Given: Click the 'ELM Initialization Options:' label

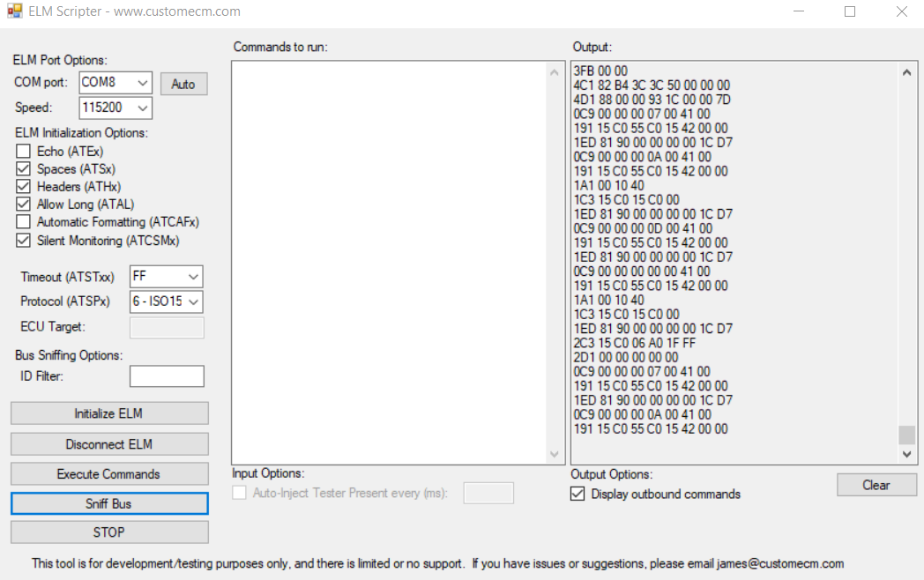Looking at the screenshot, I should click(81, 132).
